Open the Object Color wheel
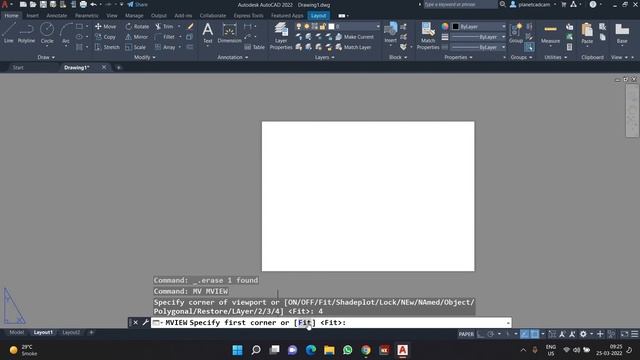Viewport: 640px width, 360px height. tap(444, 27)
